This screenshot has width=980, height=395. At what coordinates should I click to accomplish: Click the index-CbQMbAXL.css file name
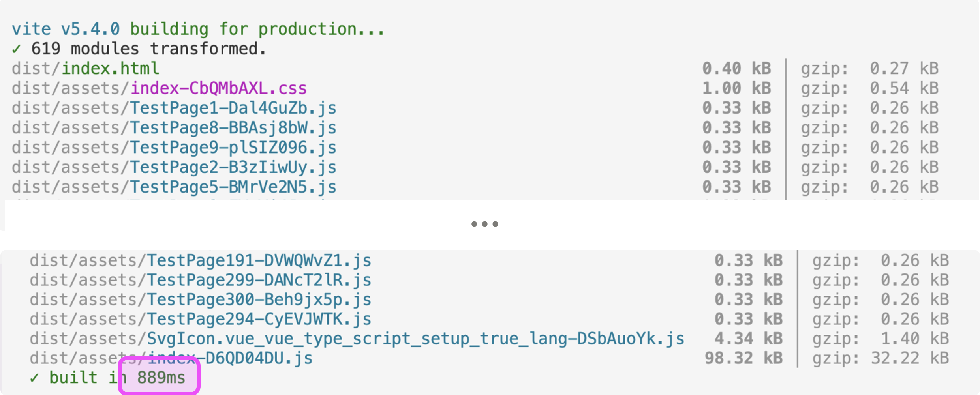click(x=219, y=88)
